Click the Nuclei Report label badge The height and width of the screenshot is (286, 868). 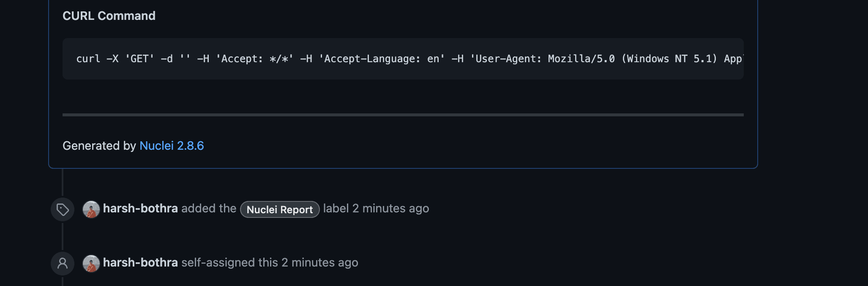279,209
